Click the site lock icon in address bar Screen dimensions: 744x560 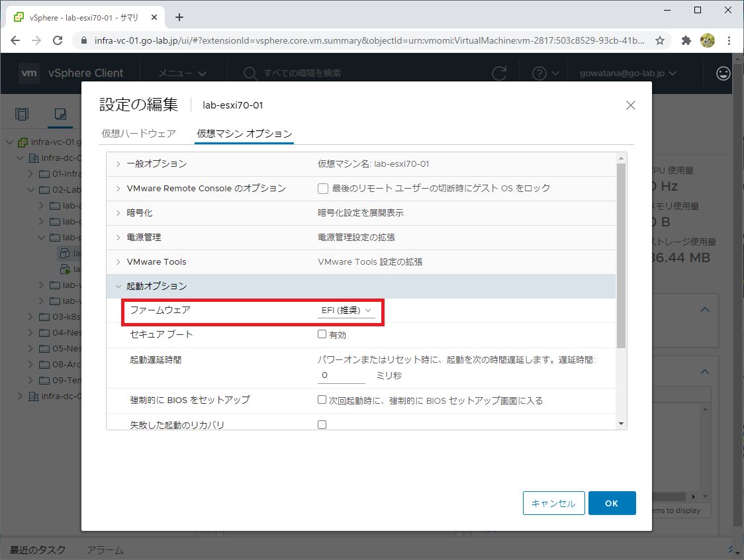click(x=84, y=40)
